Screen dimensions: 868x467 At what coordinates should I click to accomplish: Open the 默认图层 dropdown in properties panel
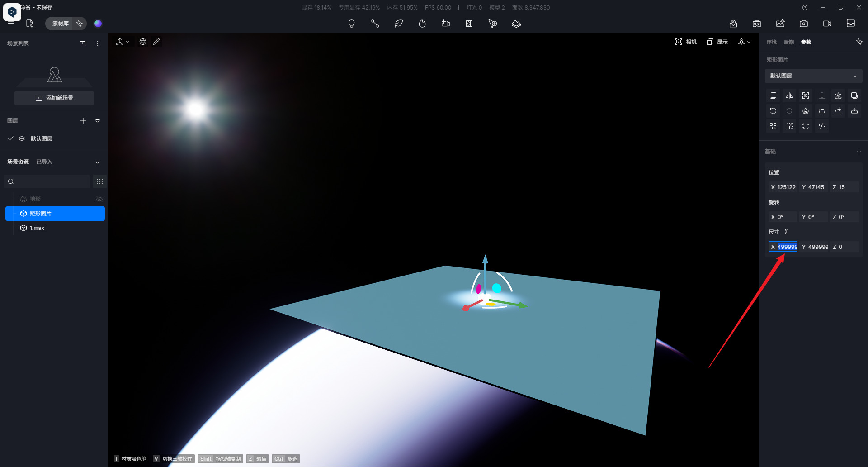coord(813,76)
